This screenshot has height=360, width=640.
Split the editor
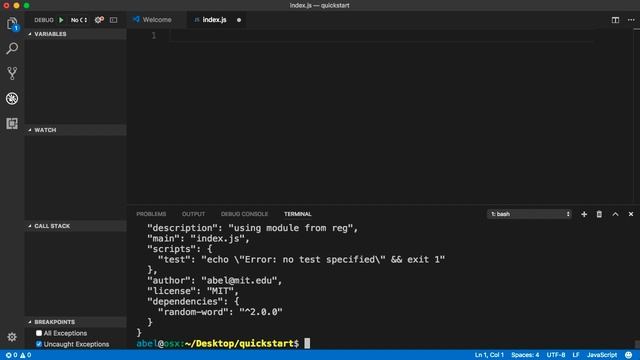click(x=615, y=20)
